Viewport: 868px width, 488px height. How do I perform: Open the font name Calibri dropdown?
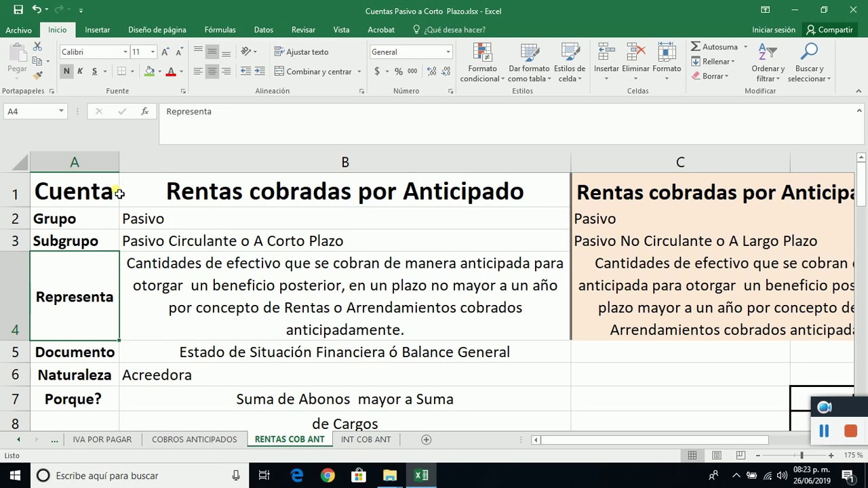[125, 52]
